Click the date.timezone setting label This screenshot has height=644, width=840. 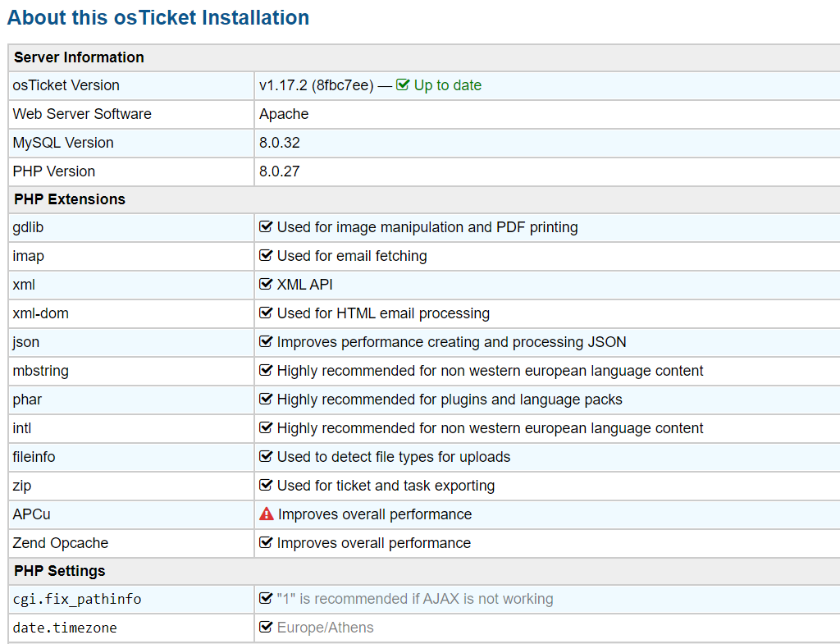(65, 628)
